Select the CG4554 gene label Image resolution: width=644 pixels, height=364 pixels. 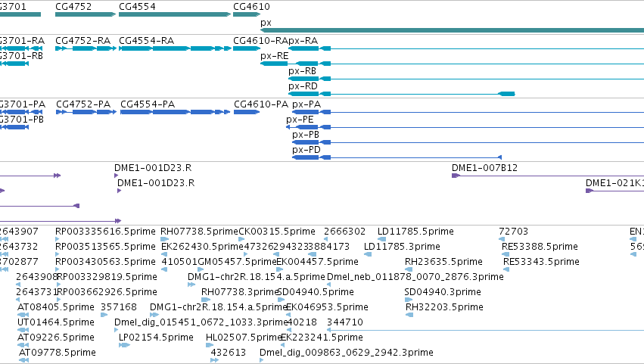(137, 7)
